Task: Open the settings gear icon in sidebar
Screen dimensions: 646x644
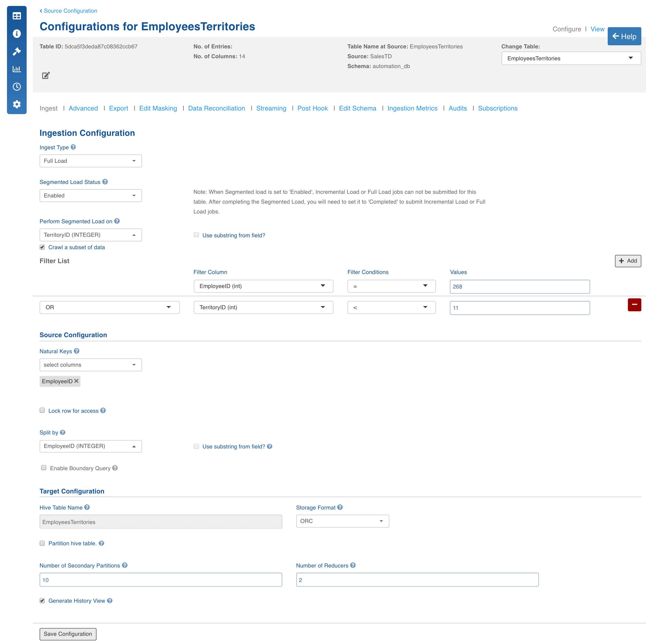Action: [17, 104]
